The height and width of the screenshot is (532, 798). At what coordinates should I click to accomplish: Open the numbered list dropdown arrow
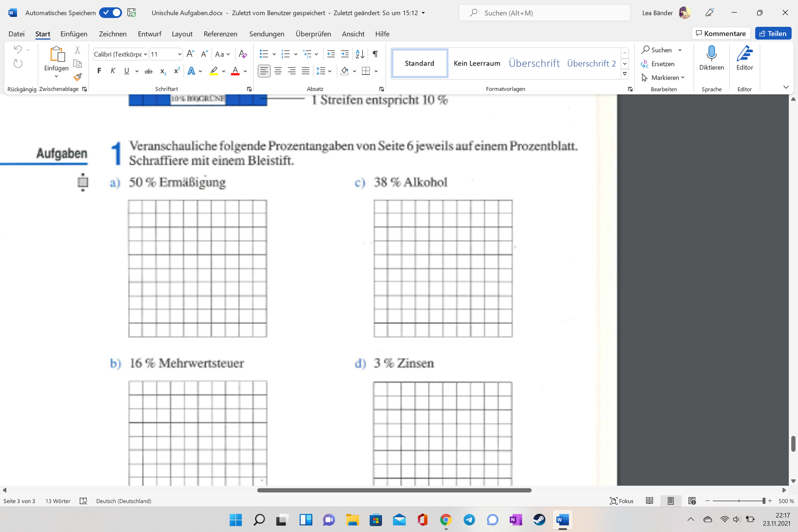pyautogui.click(x=296, y=54)
